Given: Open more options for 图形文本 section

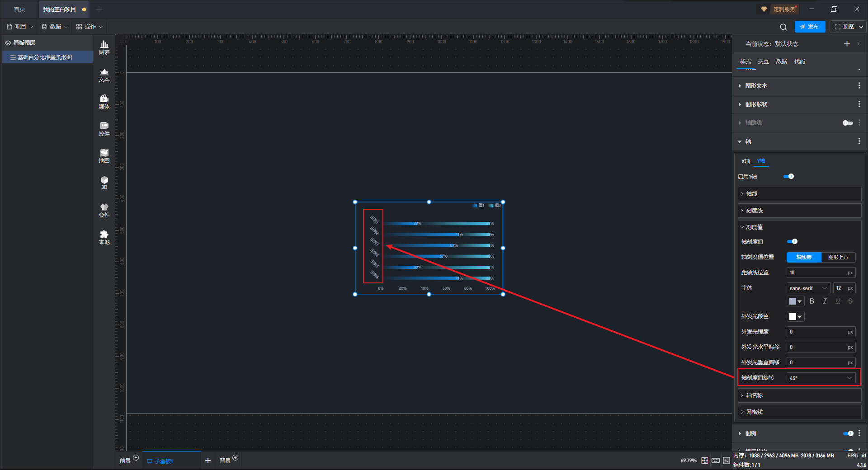Looking at the screenshot, I should (x=859, y=86).
